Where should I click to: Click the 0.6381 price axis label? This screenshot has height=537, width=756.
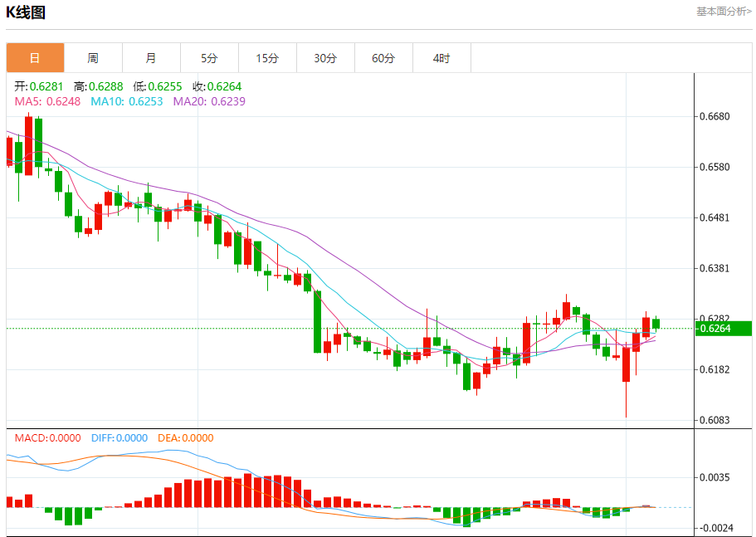715,268
